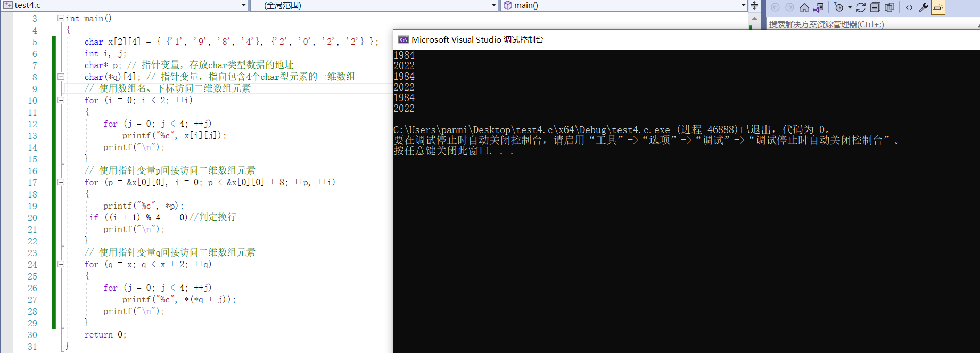Image resolution: width=980 pixels, height=353 pixels.
Task: Collapse the comment block at line 8
Action: pyautogui.click(x=61, y=77)
